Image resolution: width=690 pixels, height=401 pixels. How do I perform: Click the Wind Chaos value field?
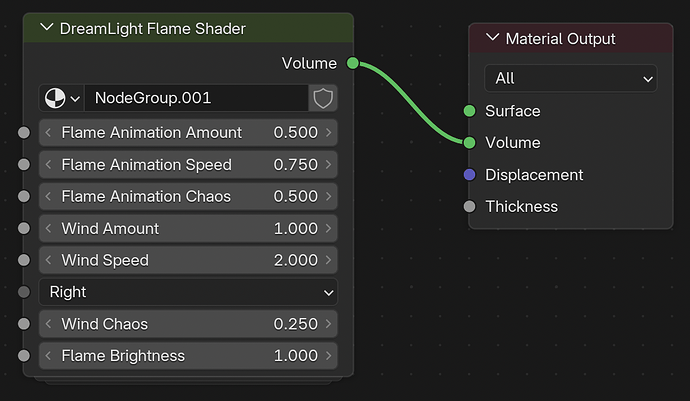(x=188, y=324)
